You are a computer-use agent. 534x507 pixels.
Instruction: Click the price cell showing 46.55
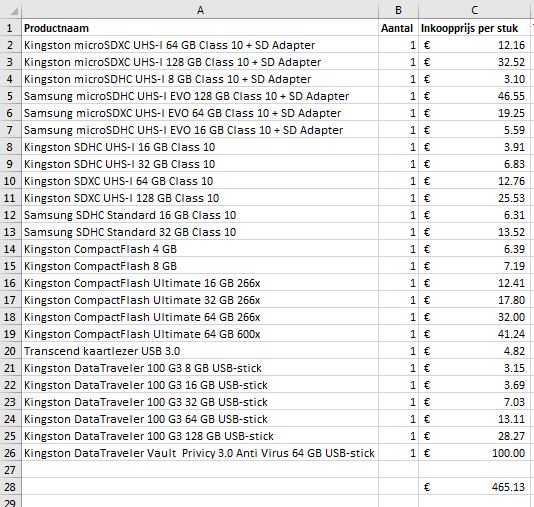click(474, 96)
